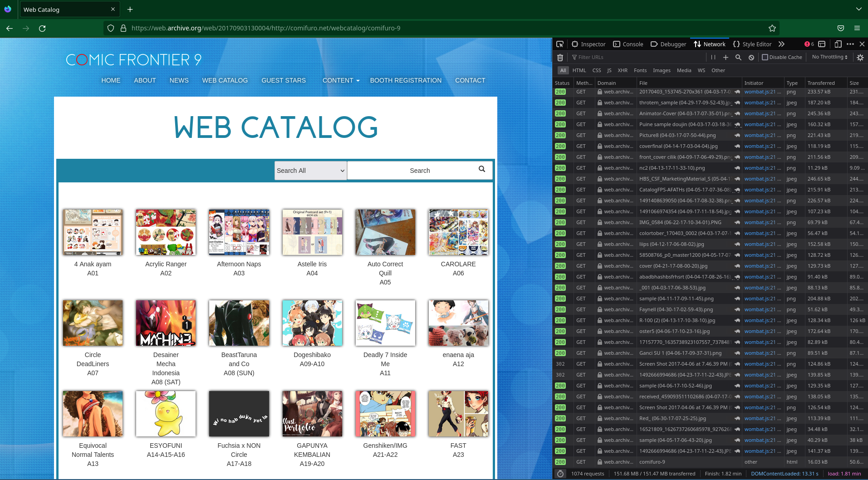Go to the BOOTH REGISTRATION page
Image resolution: width=868 pixels, height=480 pixels.
(x=406, y=80)
